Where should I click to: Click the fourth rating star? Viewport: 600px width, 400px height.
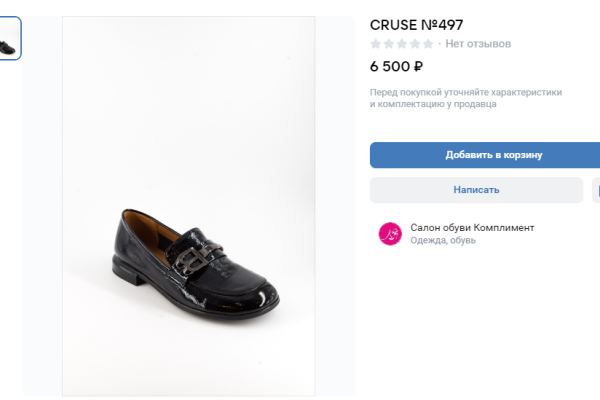coord(415,44)
